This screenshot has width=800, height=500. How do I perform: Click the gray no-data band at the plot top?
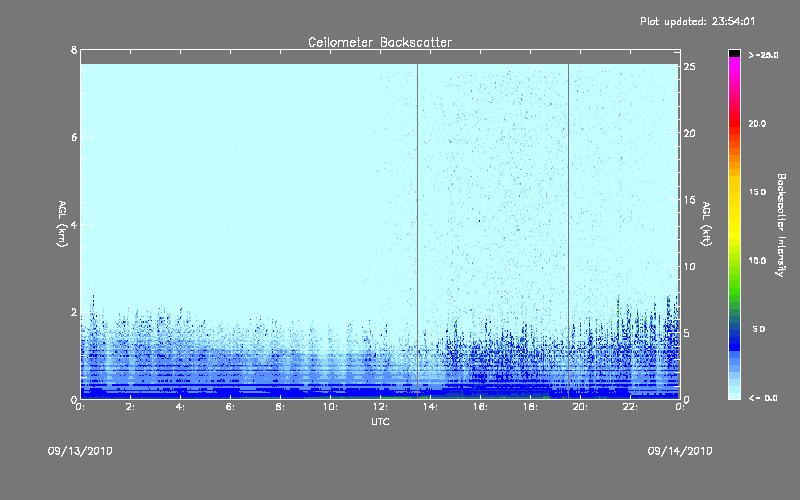(380, 57)
